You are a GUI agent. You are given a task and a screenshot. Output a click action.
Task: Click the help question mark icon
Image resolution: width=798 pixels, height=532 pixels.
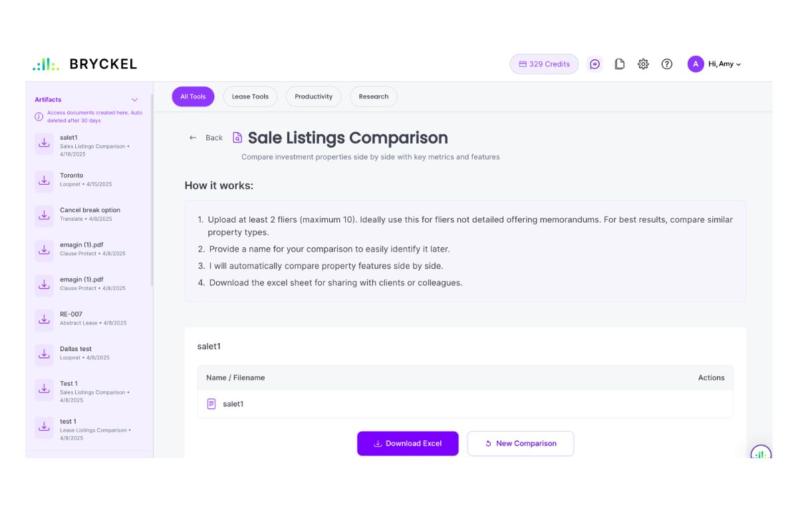(x=667, y=64)
